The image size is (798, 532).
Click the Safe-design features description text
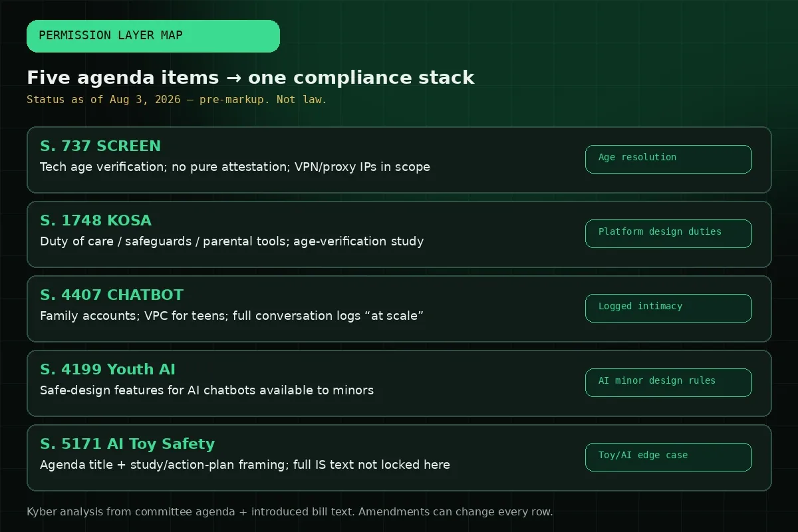click(x=207, y=390)
